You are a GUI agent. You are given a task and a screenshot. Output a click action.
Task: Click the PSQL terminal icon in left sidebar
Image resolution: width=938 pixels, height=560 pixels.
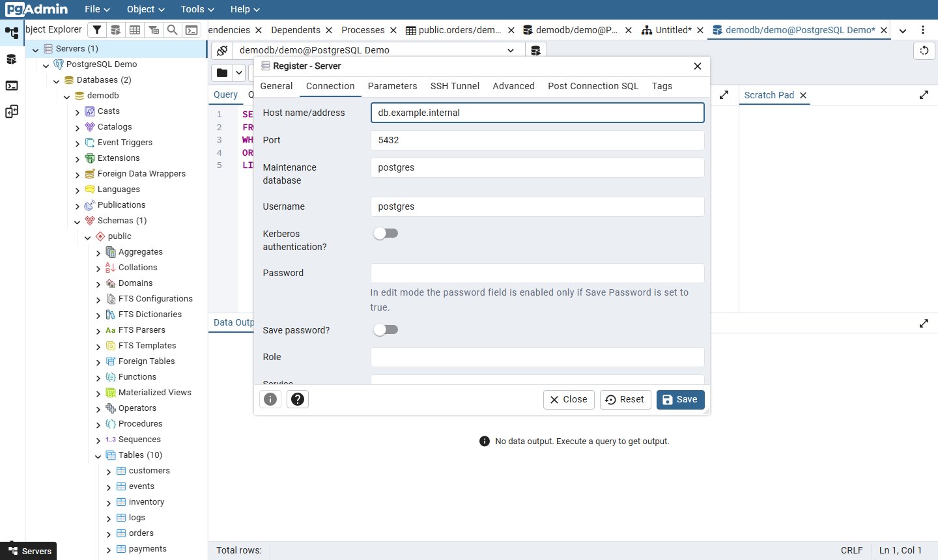tap(12, 85)
